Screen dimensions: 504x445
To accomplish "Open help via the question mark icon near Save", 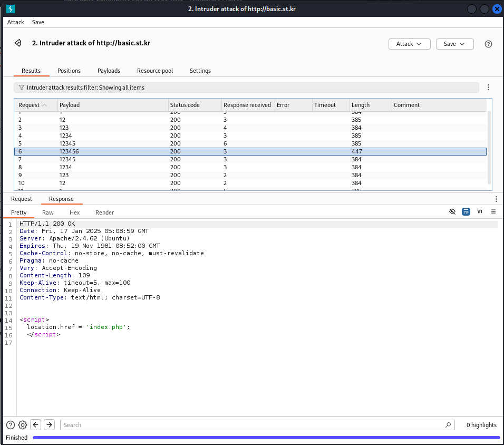I will tap(488, 44).
